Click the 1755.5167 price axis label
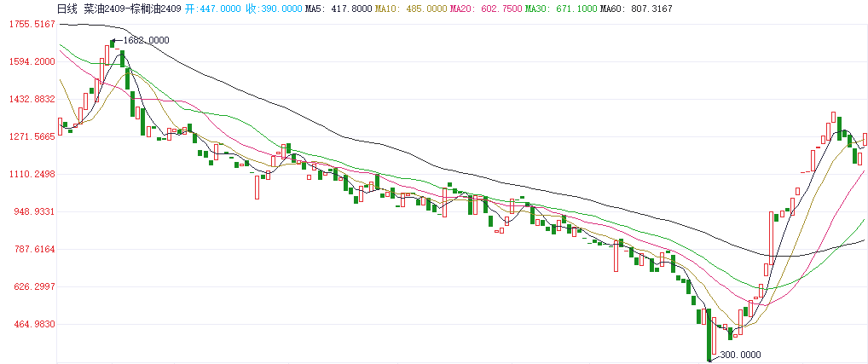 32,25
